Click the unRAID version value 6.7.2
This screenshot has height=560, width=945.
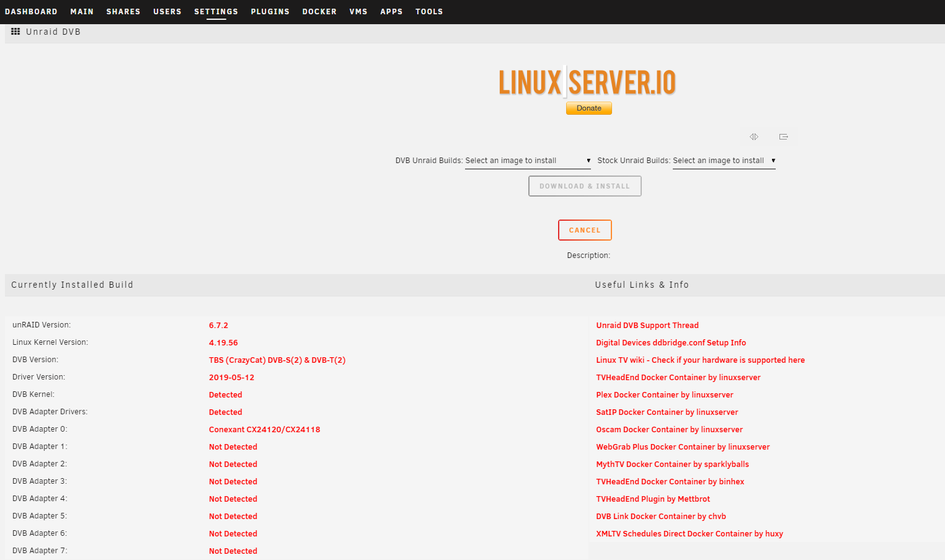point(218,326)
